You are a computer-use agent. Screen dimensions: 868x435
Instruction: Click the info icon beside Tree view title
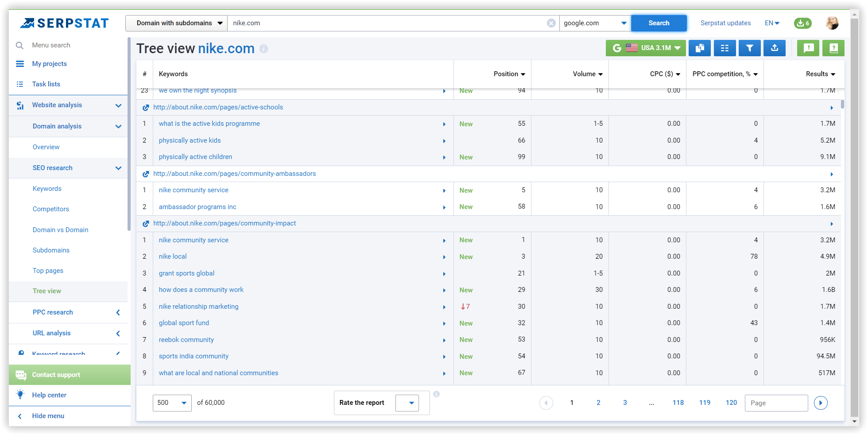(263, 49)
